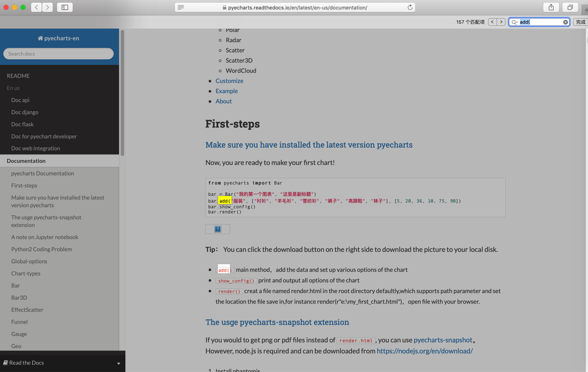Viewport: 588px width, 372px height.
Task: Open the nodejs.org download link
Action: pos(425,351)
